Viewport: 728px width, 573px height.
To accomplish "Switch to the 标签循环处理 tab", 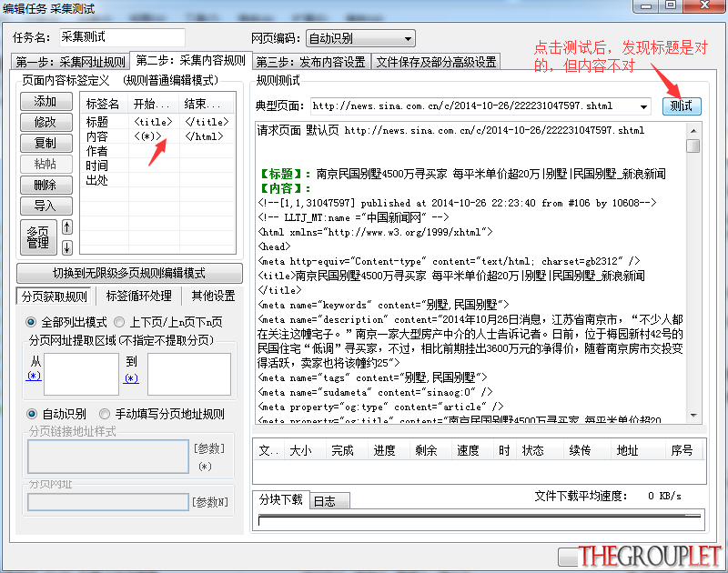I will coord(139,296).
